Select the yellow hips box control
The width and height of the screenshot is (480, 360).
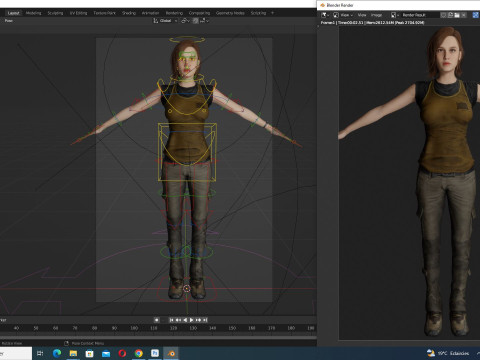(187, 152)
